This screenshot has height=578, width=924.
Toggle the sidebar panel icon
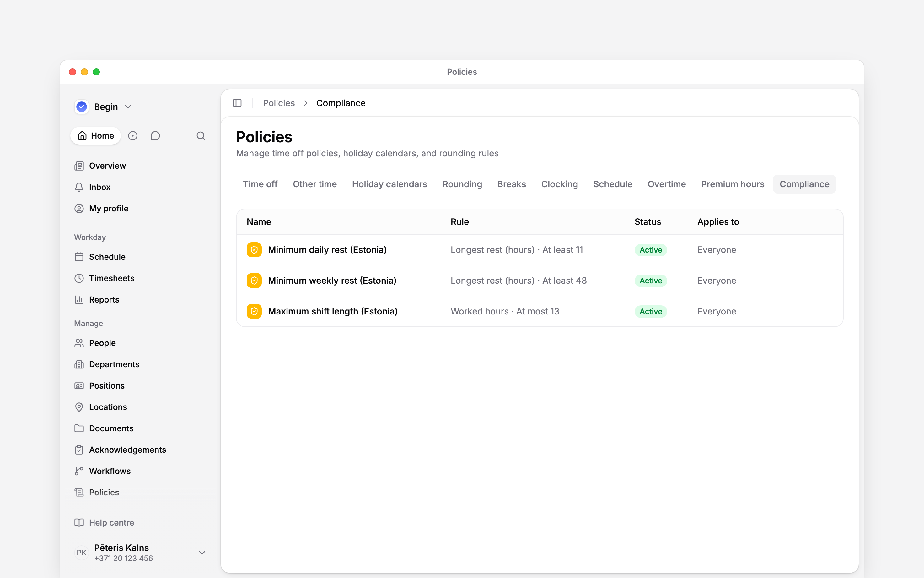click(237, 103)
